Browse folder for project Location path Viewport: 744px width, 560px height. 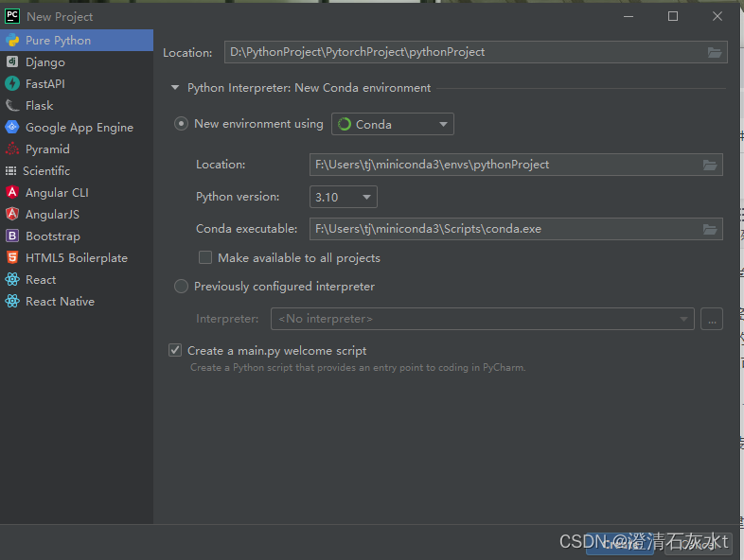tap(715, 52)
